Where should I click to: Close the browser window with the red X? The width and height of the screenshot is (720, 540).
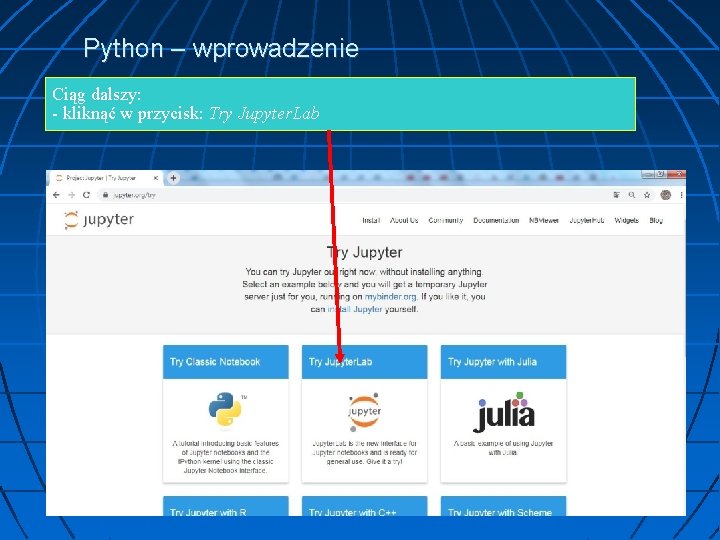676,174
